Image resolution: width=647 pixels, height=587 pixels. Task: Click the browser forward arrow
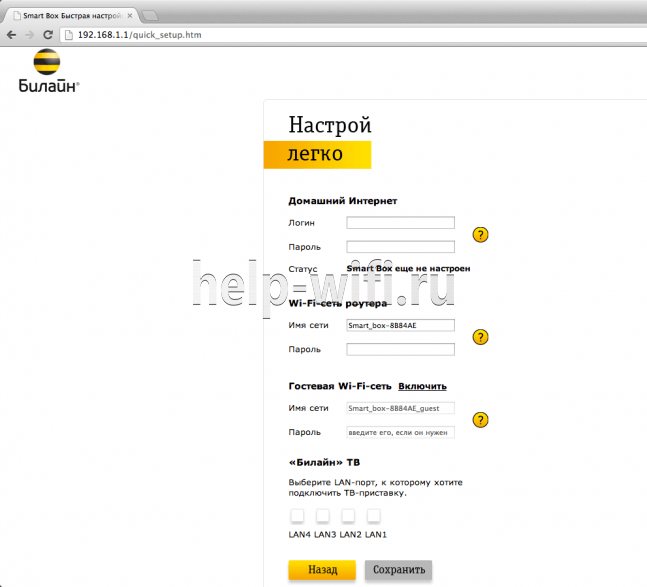click(x=29, y=35)
